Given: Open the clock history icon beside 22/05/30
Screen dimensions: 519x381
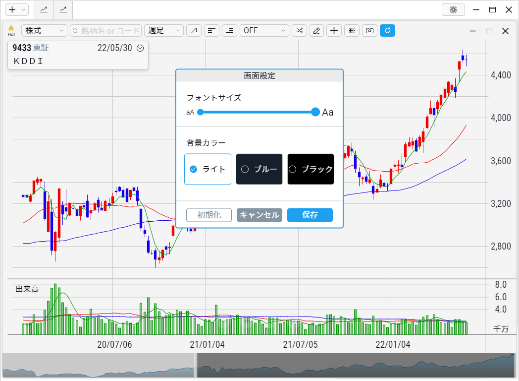Looking at the screenshot, I should click(140, 48).
